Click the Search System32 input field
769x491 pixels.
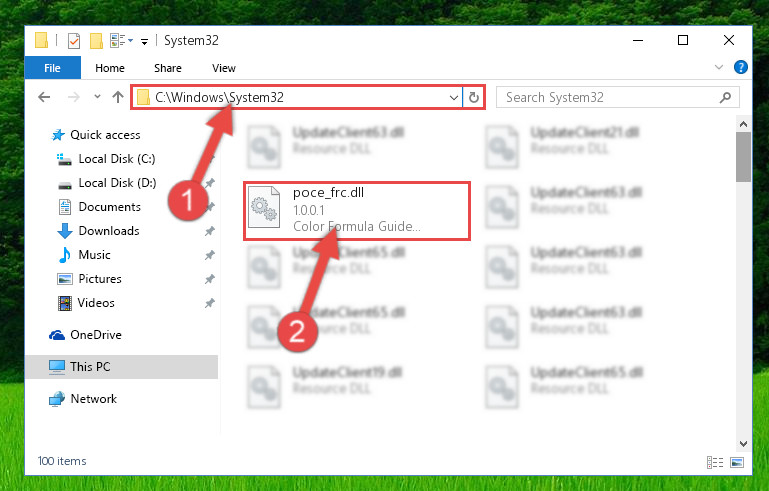point(611,97)
